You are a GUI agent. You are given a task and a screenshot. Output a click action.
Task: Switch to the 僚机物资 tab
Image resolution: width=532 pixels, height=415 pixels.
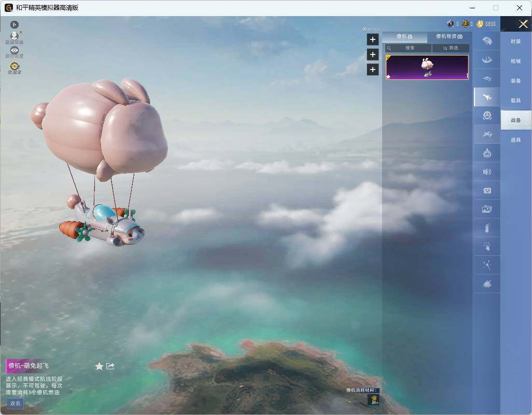449,36
